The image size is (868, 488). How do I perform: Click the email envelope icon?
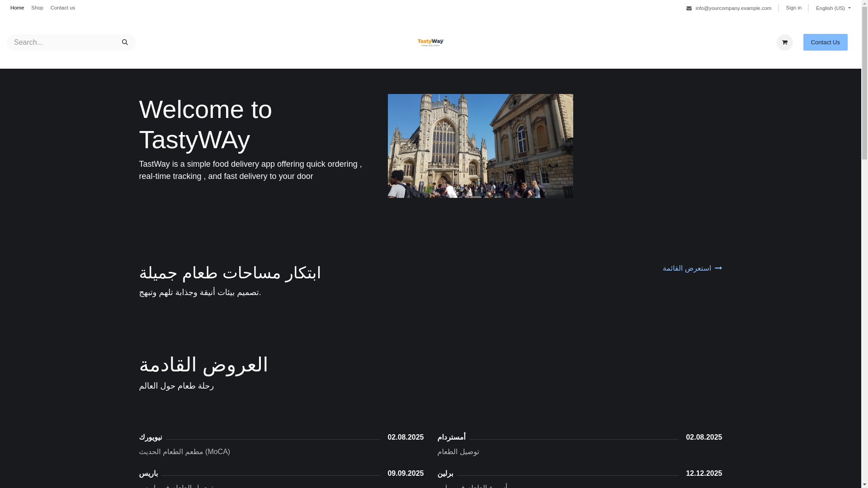click(x=689, y=8)
